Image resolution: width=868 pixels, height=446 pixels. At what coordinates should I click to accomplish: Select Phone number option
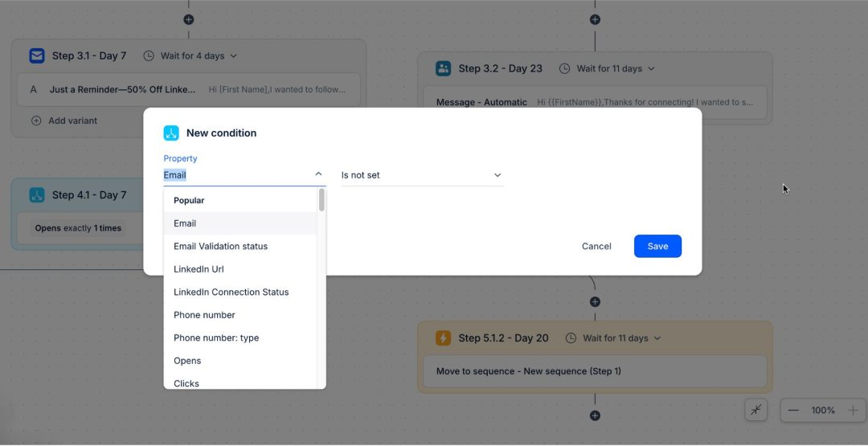point(240,315)
